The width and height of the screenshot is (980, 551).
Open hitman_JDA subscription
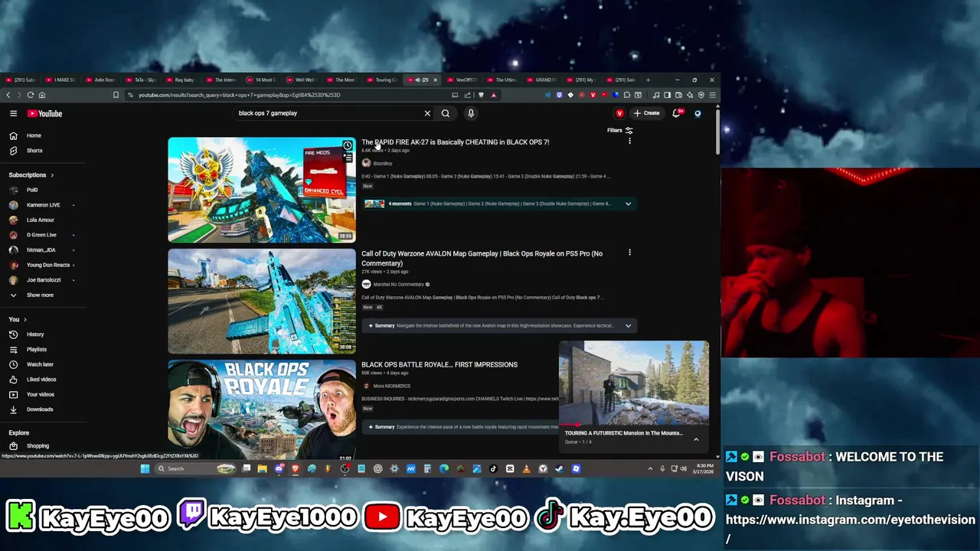click(43, 249)
